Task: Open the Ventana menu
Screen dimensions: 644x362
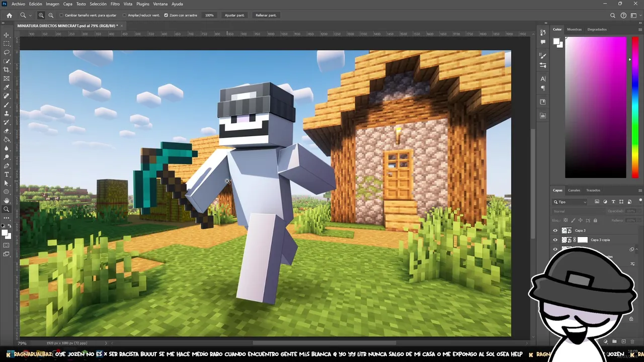Action: coord(160,4)
